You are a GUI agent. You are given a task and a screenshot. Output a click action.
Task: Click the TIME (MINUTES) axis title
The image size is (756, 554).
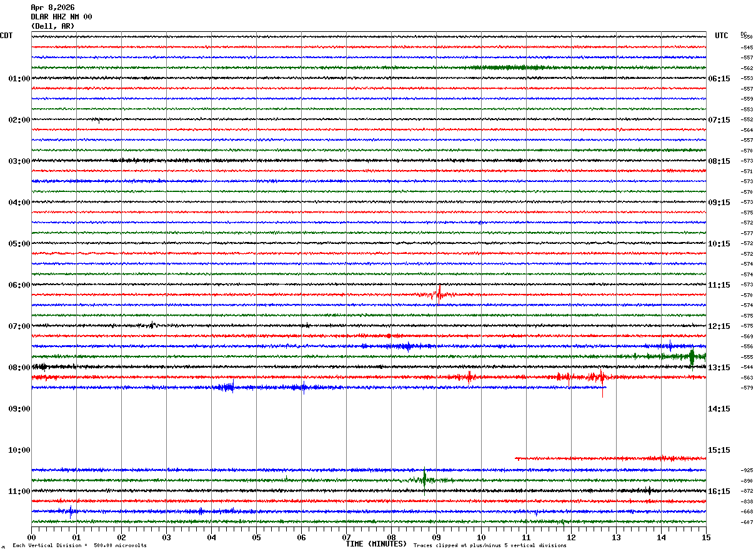coord(376,544)
